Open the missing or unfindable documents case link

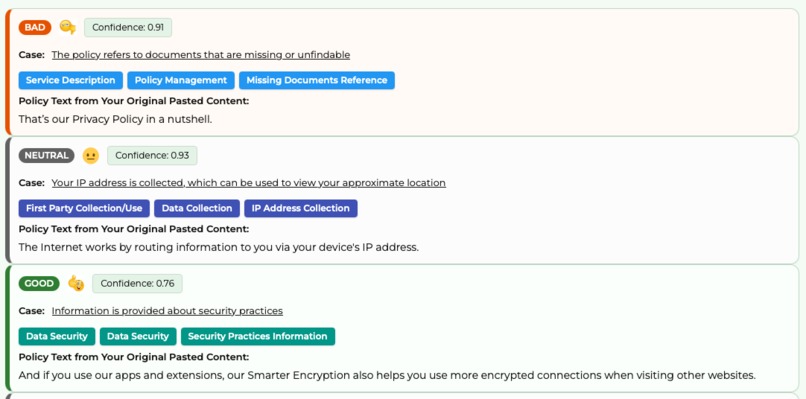click(201, 55)
